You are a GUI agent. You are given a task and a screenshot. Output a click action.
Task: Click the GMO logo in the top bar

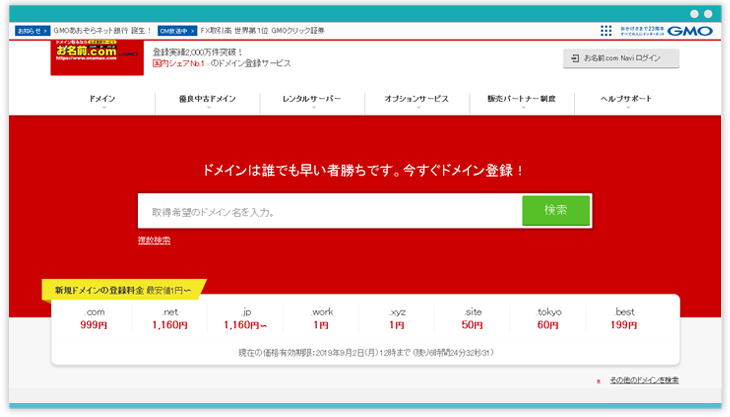[x=690, y=31]
